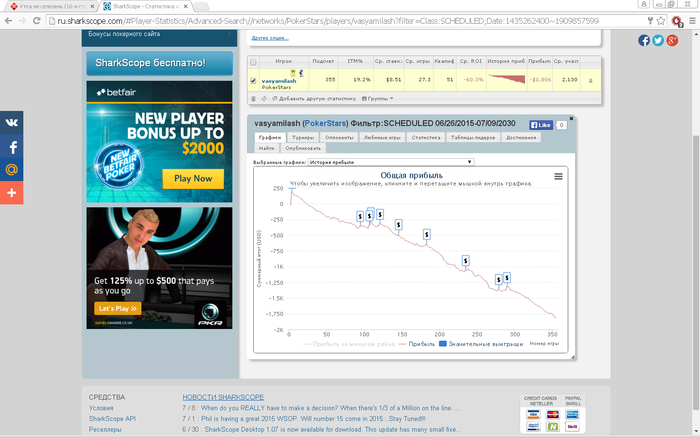This screenshot has height=438, width=700.
Task: Share via the Mail.ru @ sidebar button
Action: [x=12, y=170]
